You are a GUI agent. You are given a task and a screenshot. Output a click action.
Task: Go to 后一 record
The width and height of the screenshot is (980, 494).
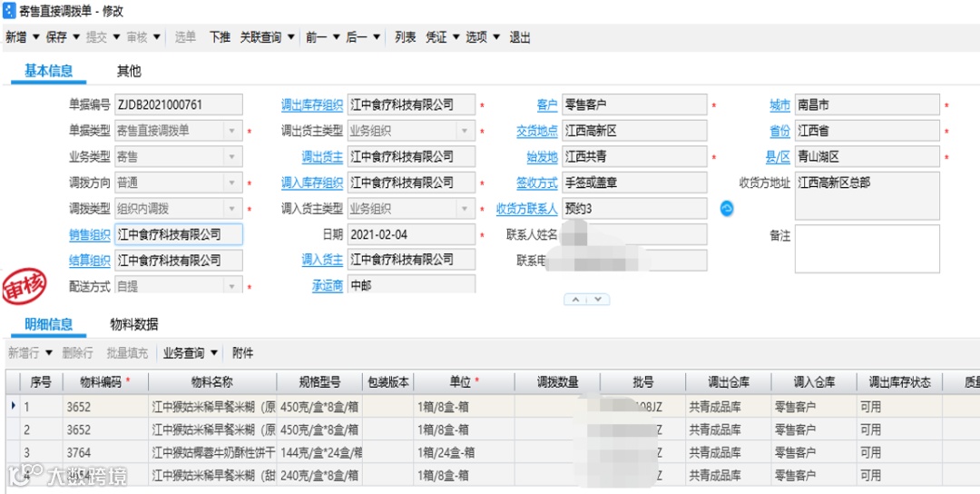pos(357,37)
